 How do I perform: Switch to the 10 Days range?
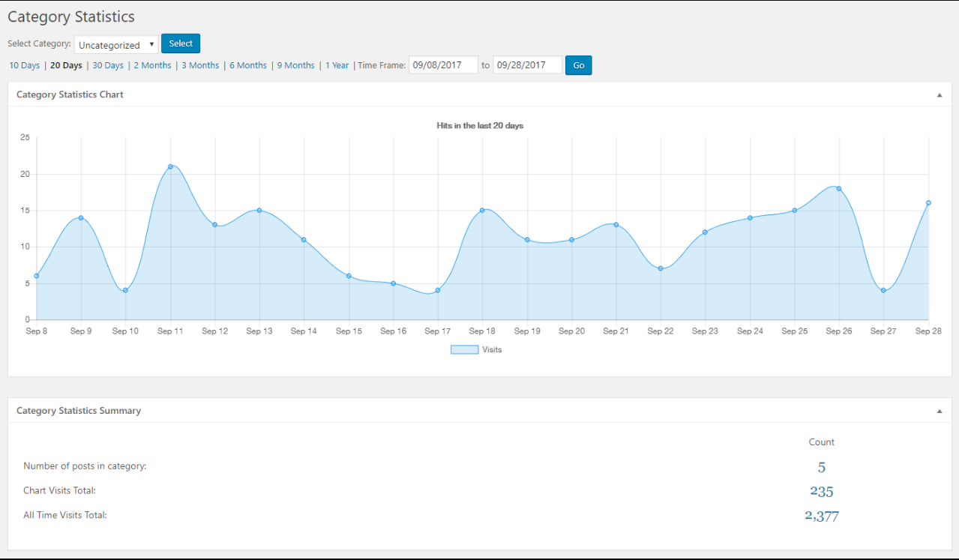coord(24,65)
